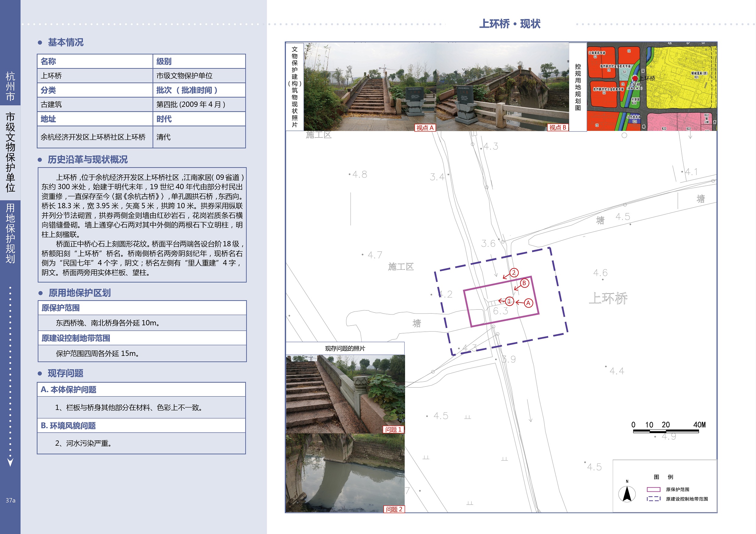Click the 市级文物保护单位 table cell

click(x=199, y=76)
